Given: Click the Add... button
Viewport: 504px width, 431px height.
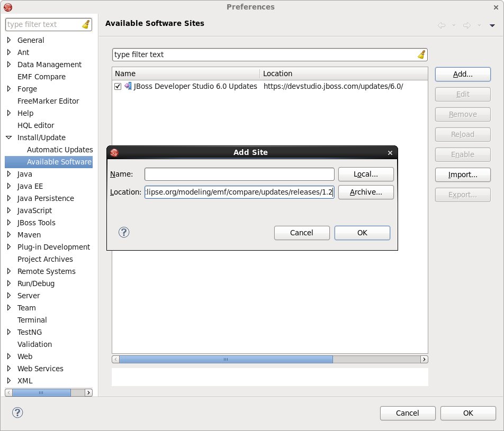Looking at the screenshot, I should click(x=463, y=74).
